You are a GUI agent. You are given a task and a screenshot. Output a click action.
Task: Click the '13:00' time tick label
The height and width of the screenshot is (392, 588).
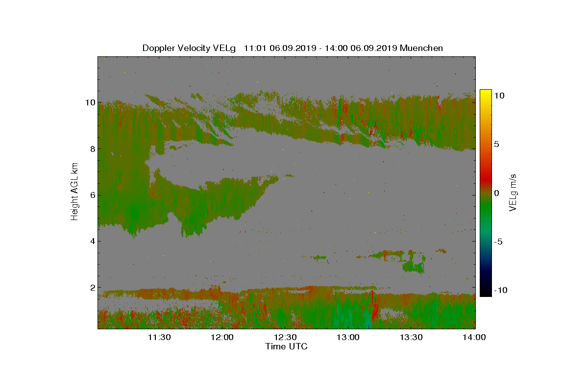(348, 337)
